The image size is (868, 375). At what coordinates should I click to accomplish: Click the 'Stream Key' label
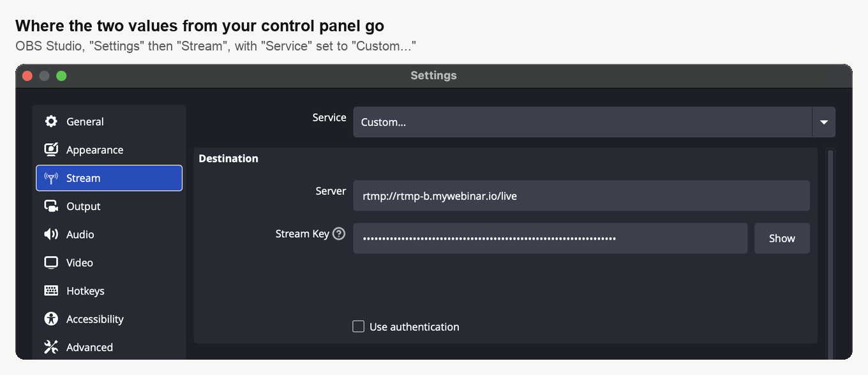302,234
